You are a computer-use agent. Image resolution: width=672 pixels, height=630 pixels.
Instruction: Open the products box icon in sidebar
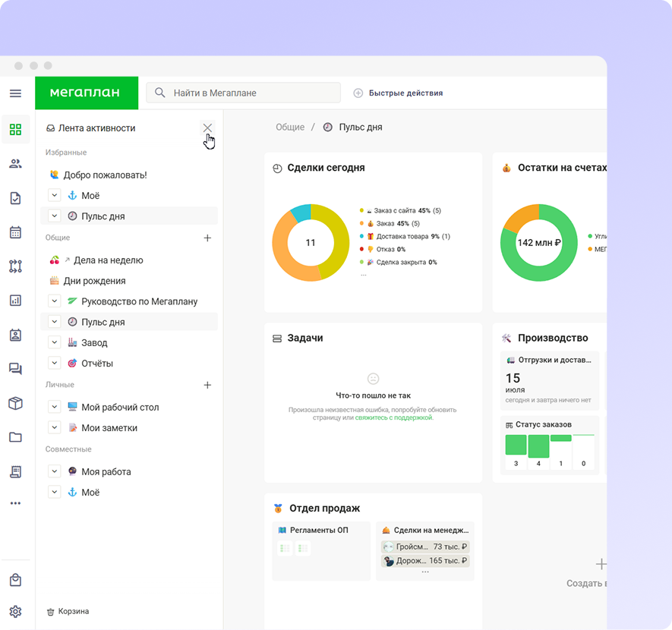[15, 403]
